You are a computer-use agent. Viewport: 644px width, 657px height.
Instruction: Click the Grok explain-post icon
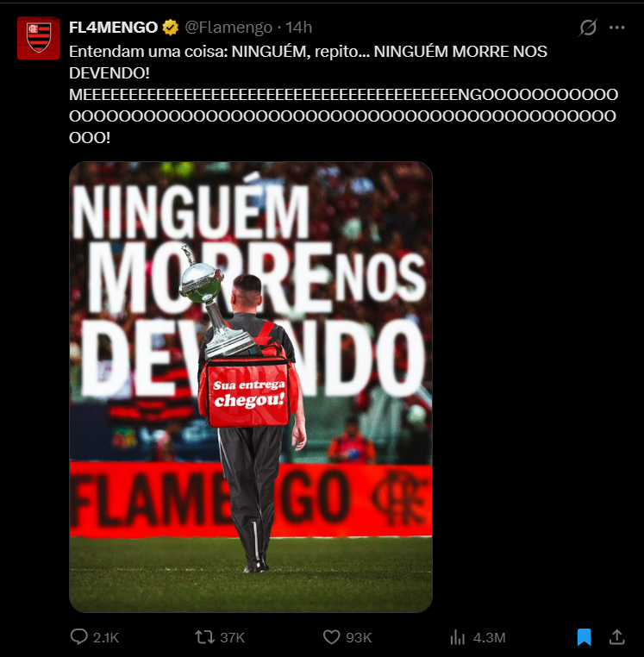click(x=588, y=28)
